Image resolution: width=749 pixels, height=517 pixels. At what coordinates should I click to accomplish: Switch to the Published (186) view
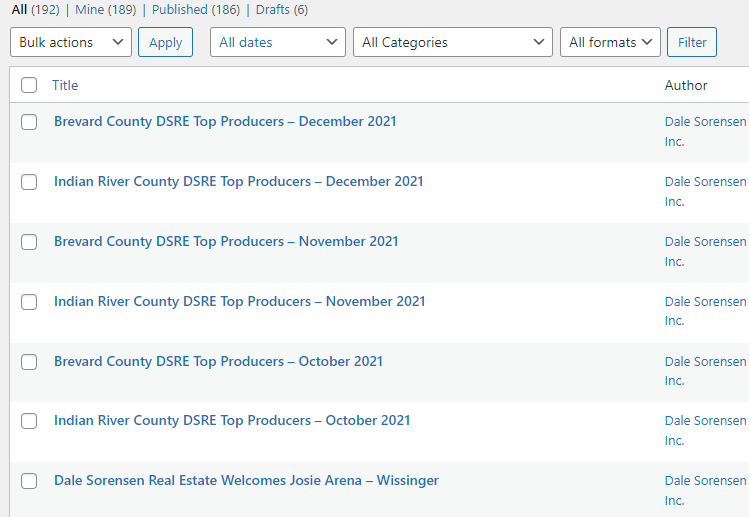(x=196, y=10)
